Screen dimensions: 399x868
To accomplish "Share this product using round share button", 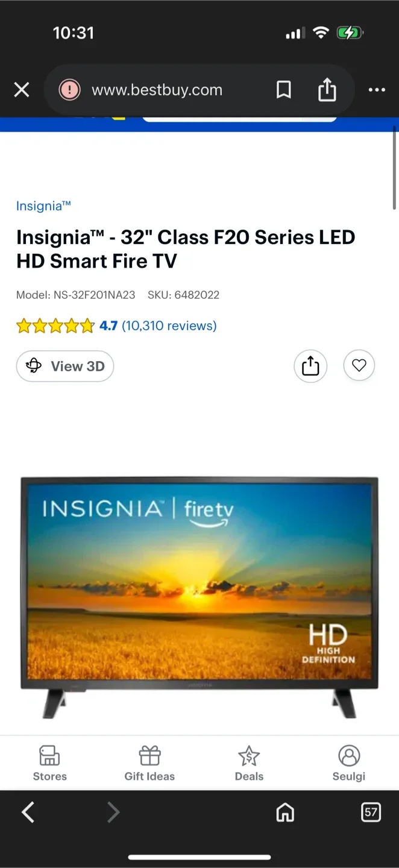I will (x=310, y=366).
